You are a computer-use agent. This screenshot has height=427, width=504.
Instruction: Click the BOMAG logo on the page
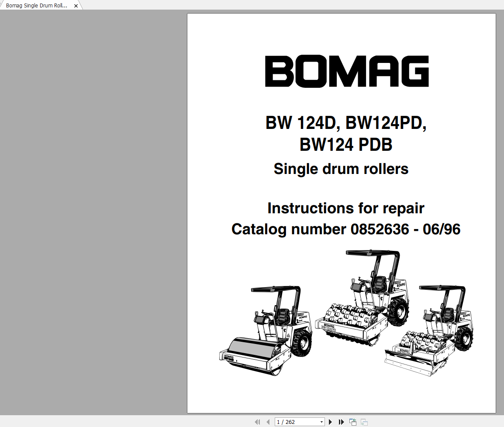(346, 71)
